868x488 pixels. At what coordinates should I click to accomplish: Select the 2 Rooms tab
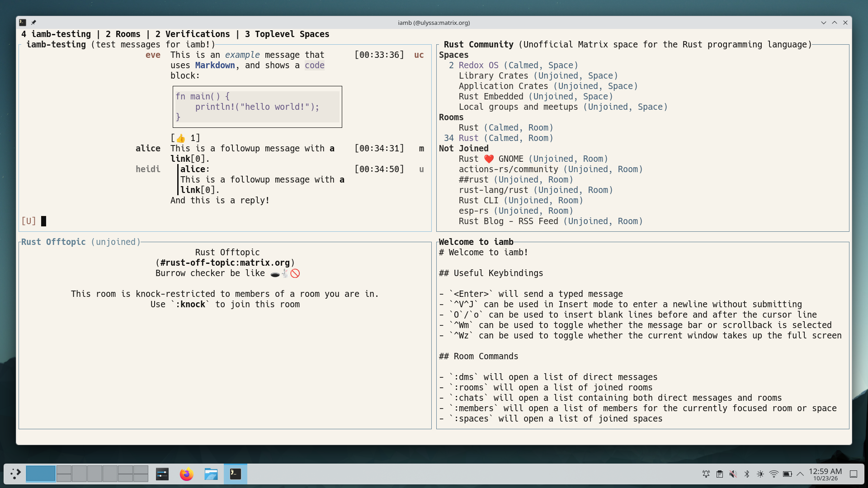coord(123,34)
